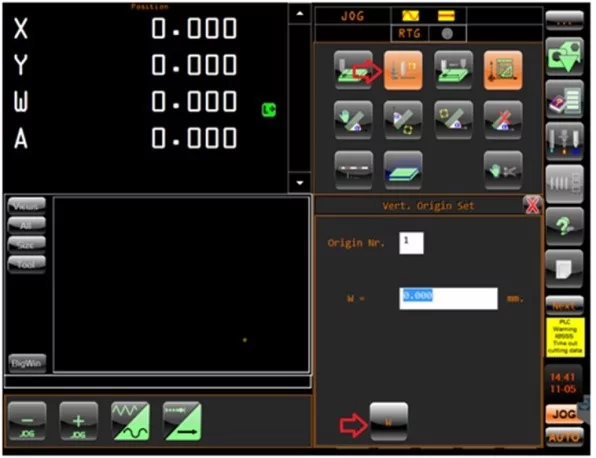Click the green hand with scissors icon
The width and height of the screenshot is (596, 458).
tap(503, 170)
